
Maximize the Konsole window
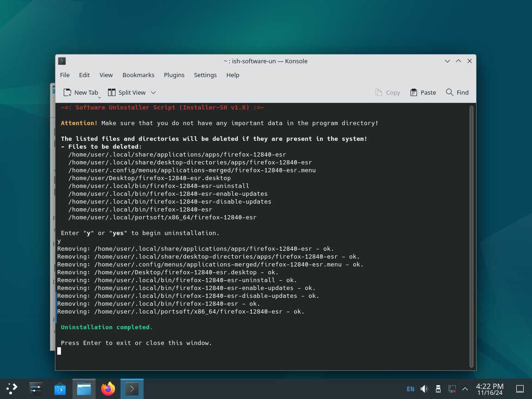point(459,61)
